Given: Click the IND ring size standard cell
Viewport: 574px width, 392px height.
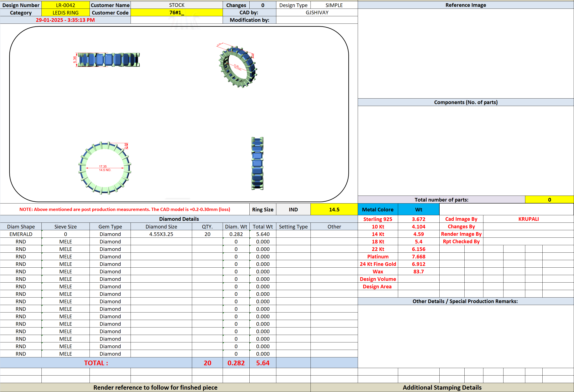Looking at the screenshot, I should pyautogui.click(x=293, y=209).
